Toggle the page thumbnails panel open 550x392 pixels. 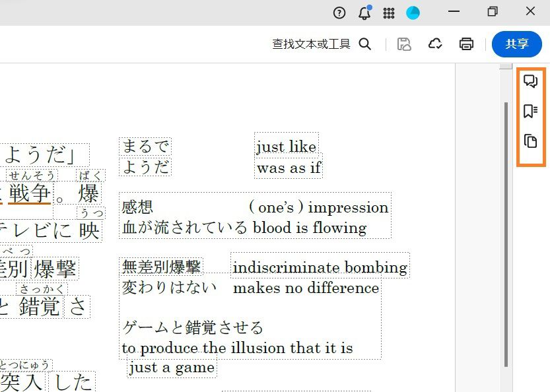[x=531, y=142]
